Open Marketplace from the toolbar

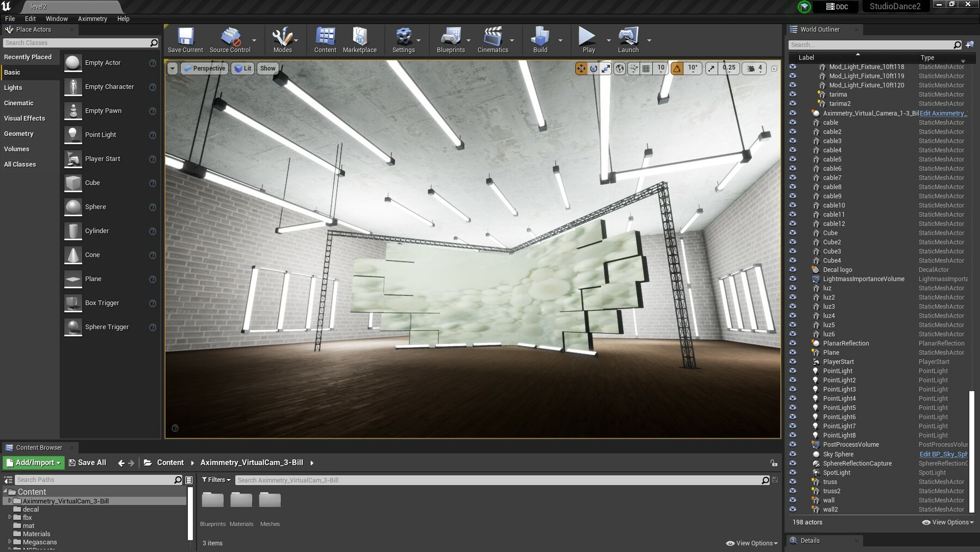tap(359, 39)
